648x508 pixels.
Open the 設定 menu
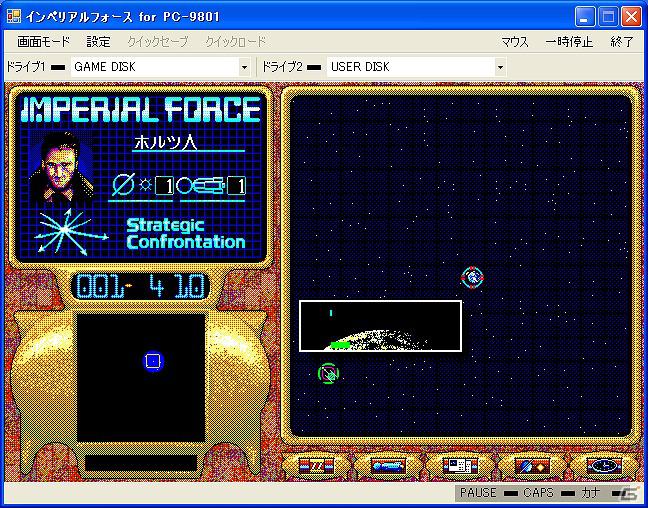98,42
